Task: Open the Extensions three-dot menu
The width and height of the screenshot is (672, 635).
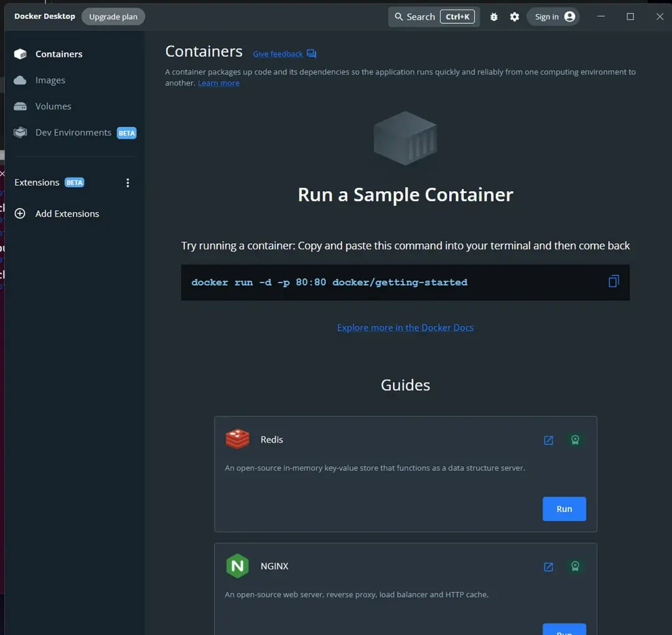Action: [128, 182]
